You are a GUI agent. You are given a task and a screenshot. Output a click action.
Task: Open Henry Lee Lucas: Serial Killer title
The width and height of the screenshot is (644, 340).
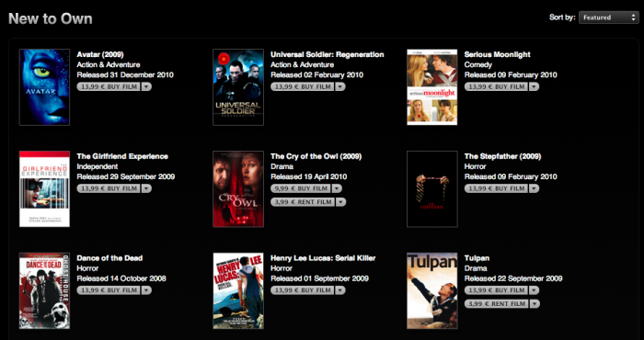coord(323,258)
